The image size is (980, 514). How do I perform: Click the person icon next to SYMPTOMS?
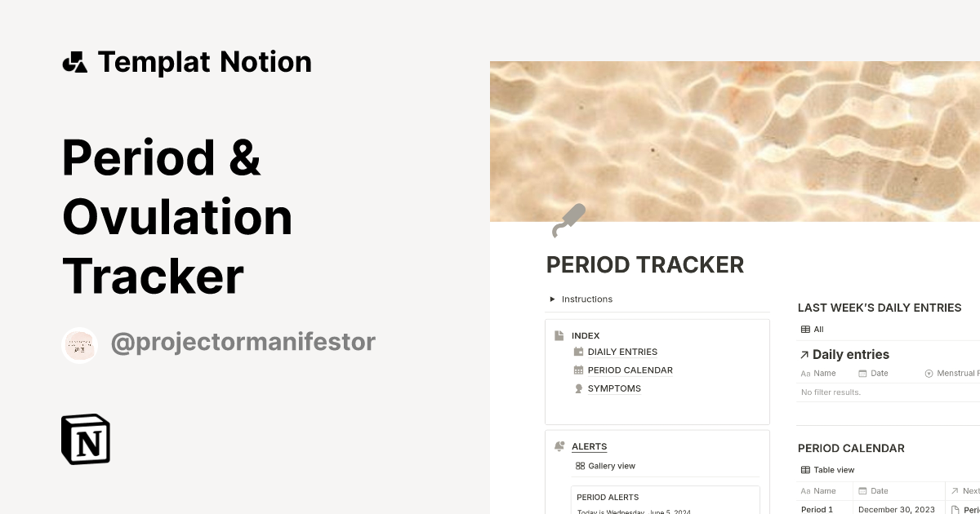click(x=578, y=388)
